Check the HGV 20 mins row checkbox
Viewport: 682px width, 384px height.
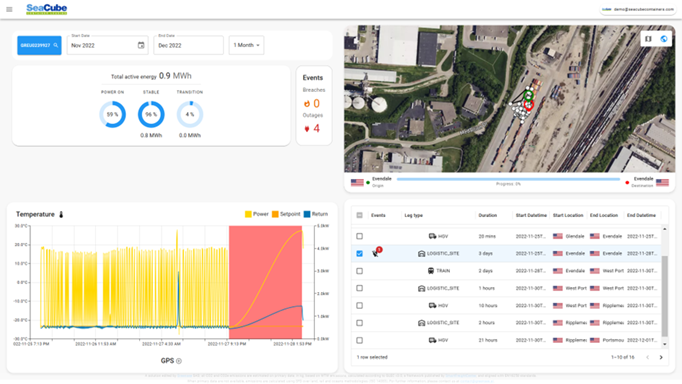point(359,236)
